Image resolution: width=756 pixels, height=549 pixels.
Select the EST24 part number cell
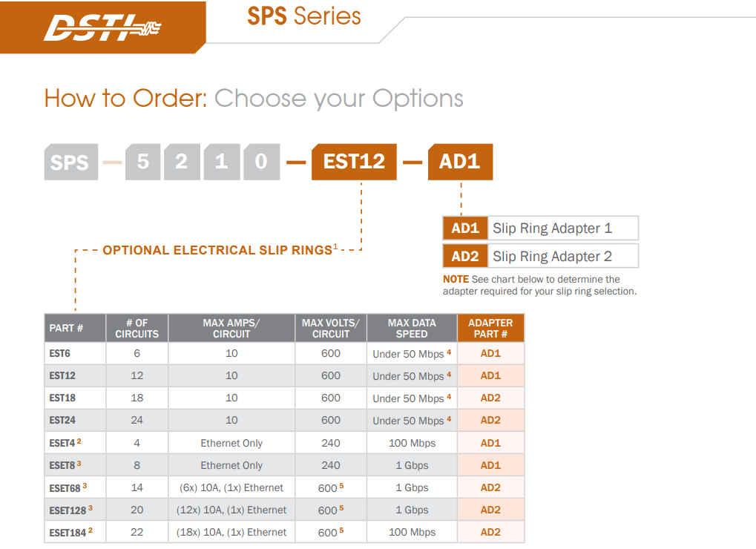coord(75,421)
